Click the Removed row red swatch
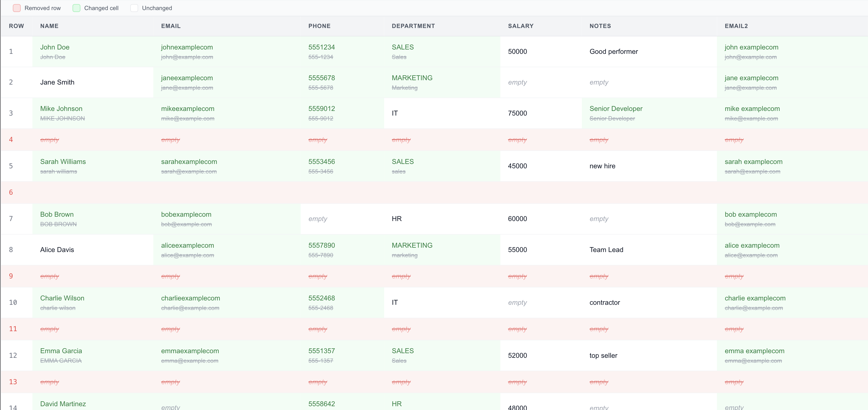868x410 pixels. click(17, 8)
